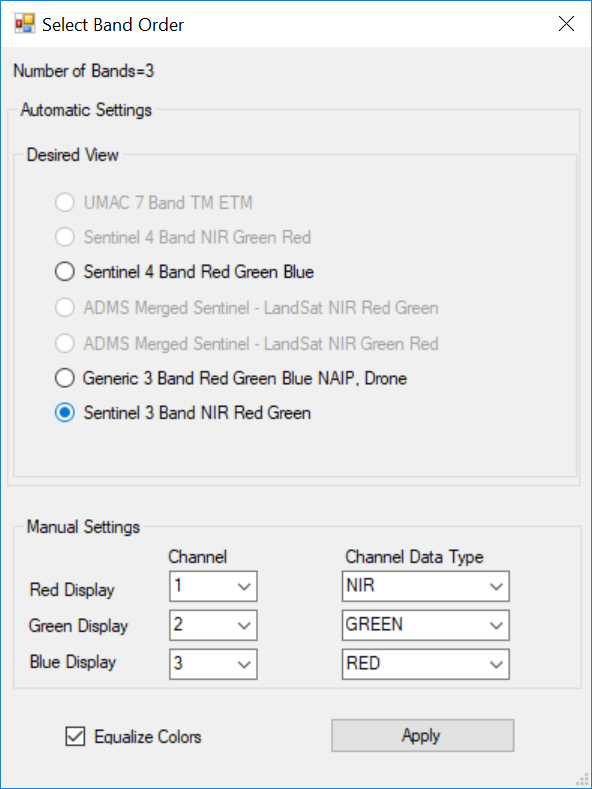Click the Number of Bands=3 label
The image size is (592, 789).
click(x=84, y=71)
